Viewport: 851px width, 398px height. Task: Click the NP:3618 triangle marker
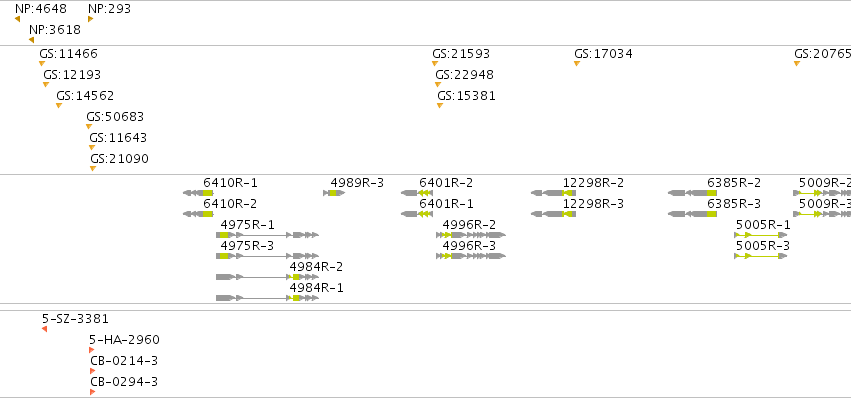click(31, 40)
